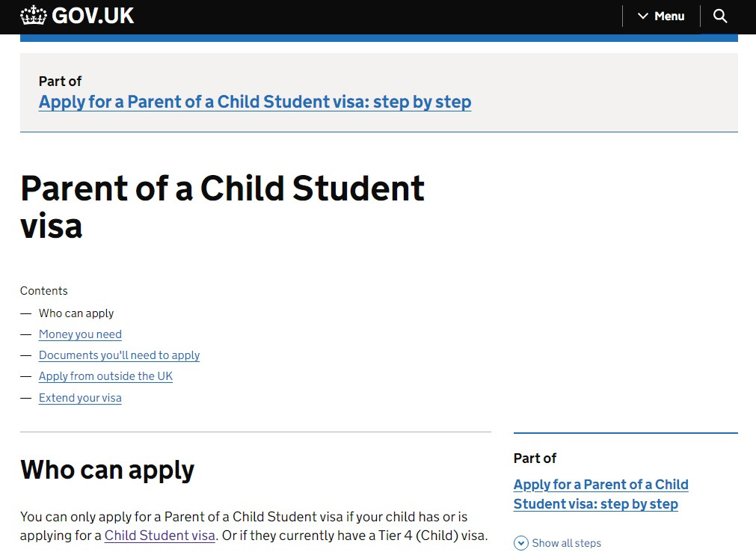756x555 pixels.
Task: Click the Who can apply section heading
Action: point(107,470)
